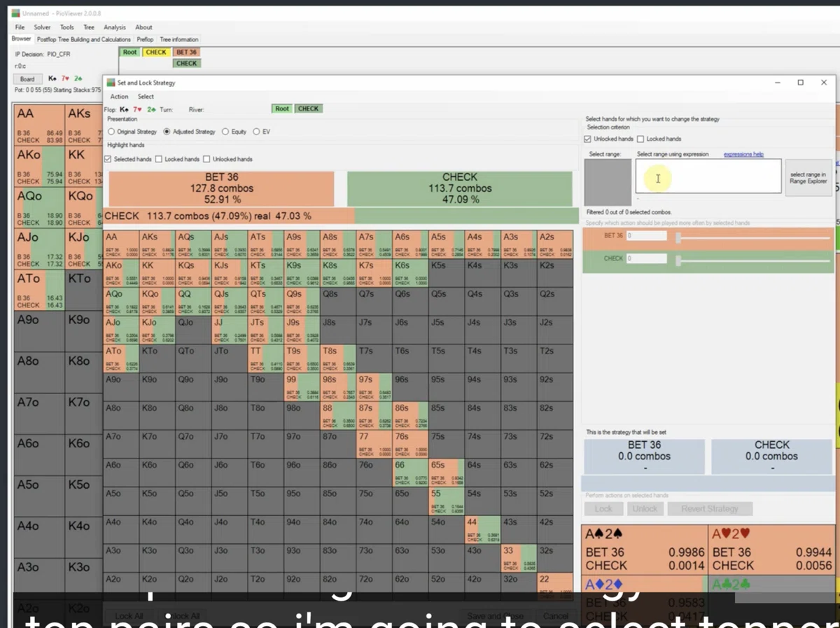Toggle Unlocked hands highlight checkbox

pos(206,159)
